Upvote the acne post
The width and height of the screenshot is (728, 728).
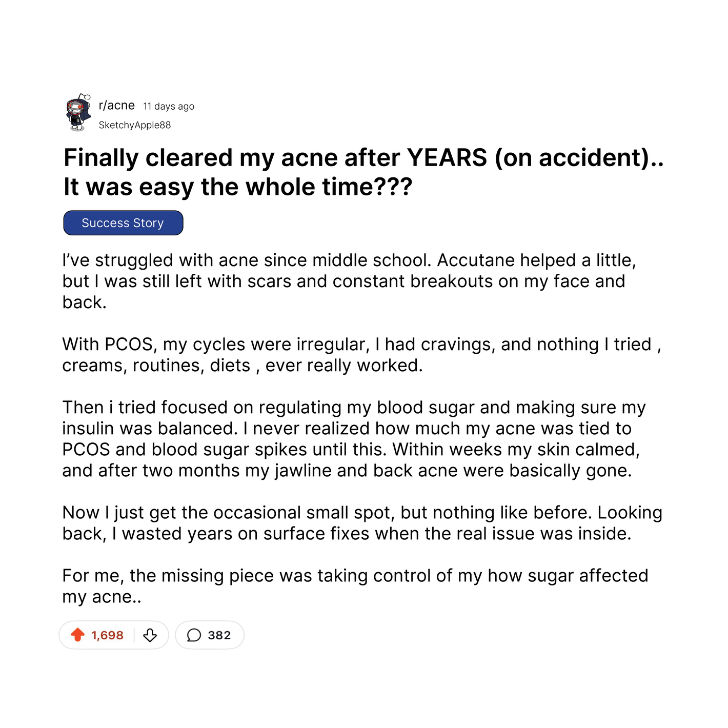point(78,635)
